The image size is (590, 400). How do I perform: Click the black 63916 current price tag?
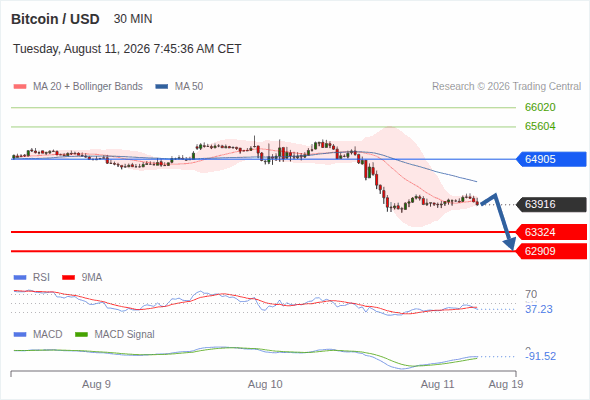click(x=551, y=204)
